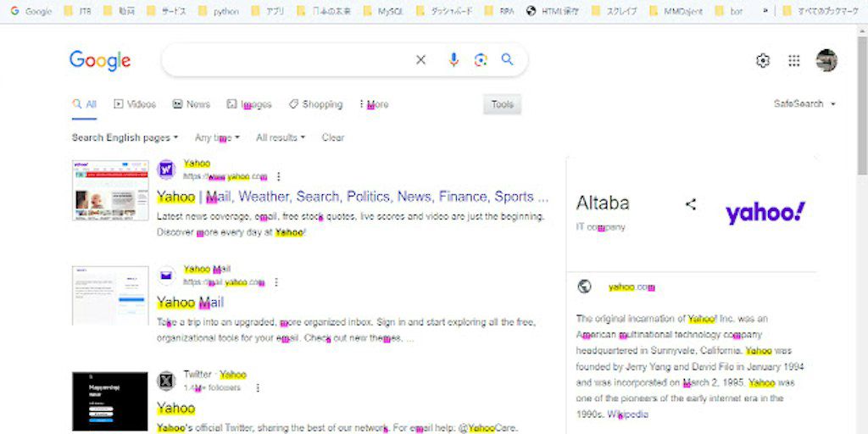The width and height of the screenshot is (868, 434).
Task: Open the JTB bookmark folder
Action: tap(77, 11)
